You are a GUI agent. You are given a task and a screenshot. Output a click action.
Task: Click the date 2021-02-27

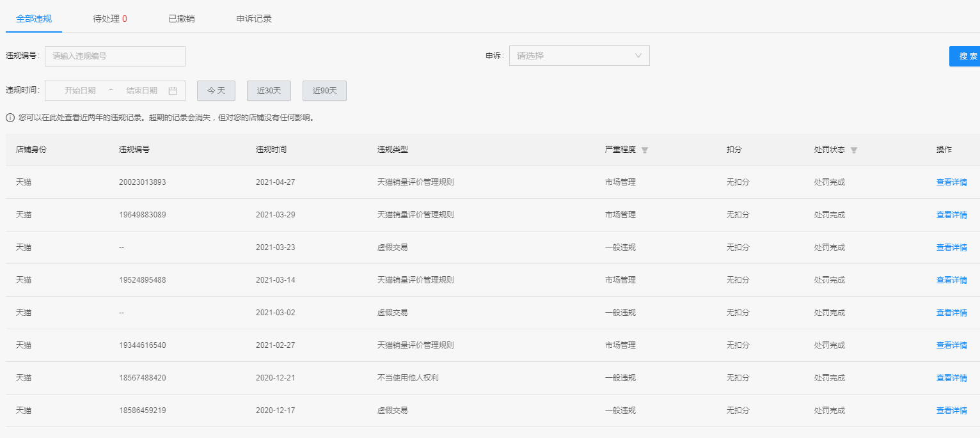[276, 345]
